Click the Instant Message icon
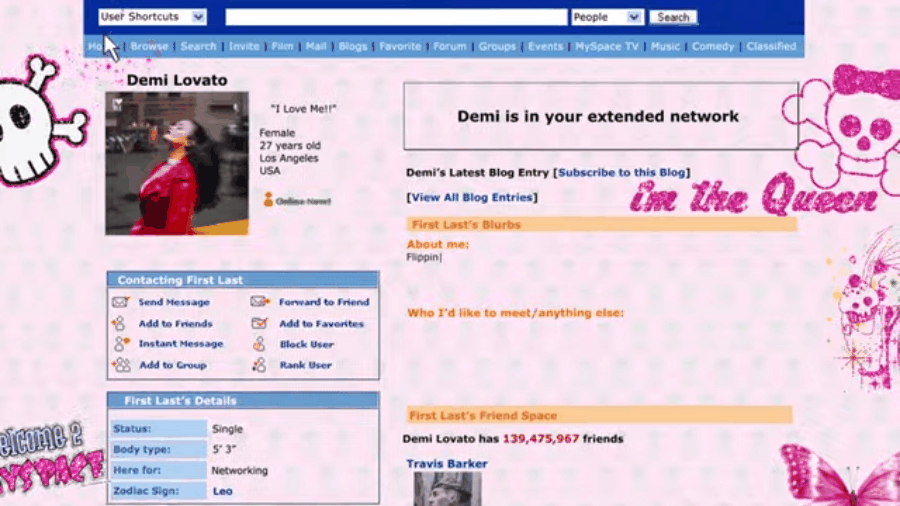Screen dimensions: 900x506 click(x=121, y=344)
